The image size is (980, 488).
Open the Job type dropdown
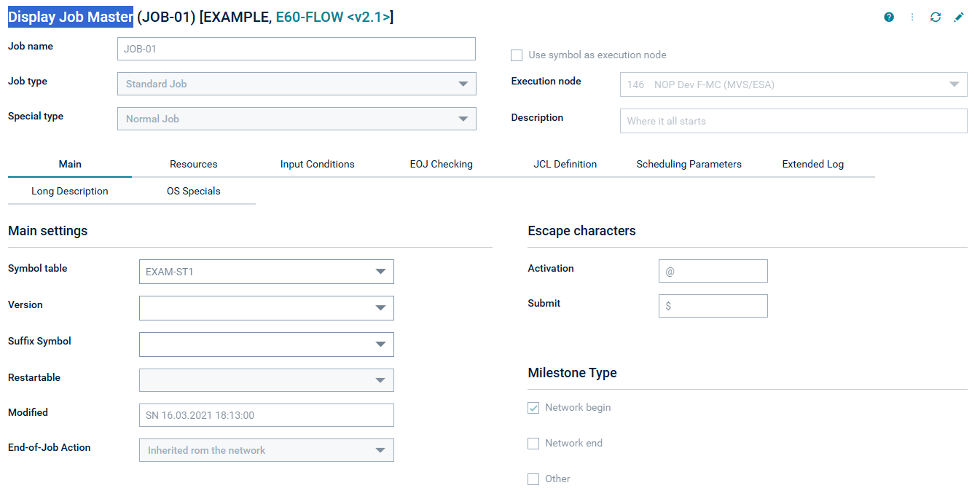point(297,84)
